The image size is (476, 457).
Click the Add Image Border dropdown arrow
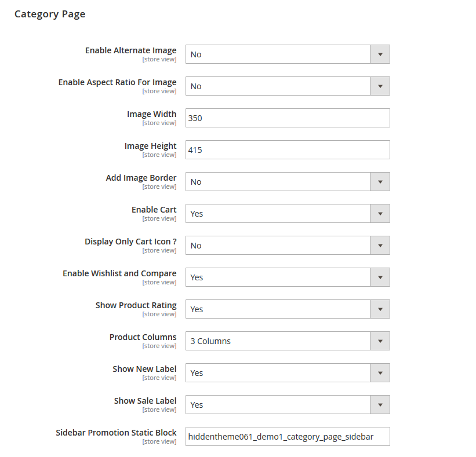pos(380,181)
